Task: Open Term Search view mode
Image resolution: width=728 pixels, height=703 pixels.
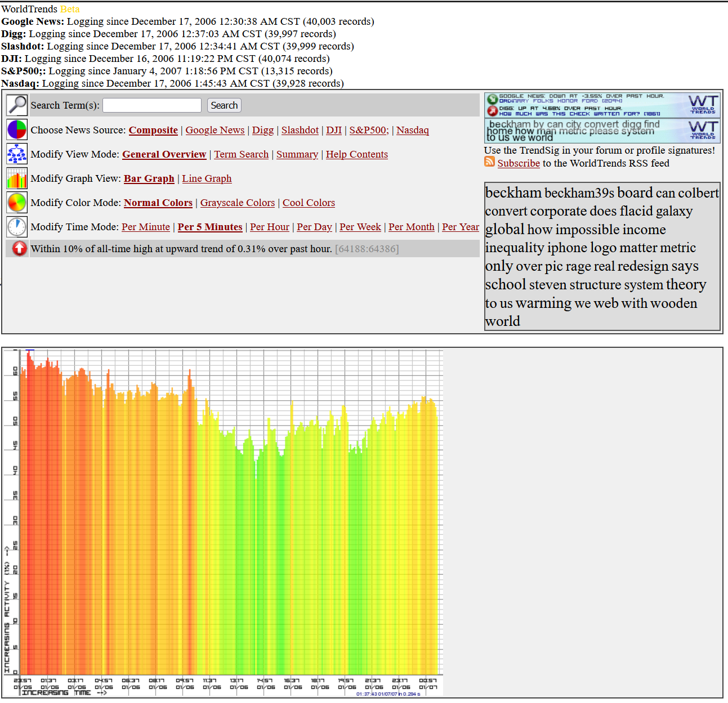Action: point(242,154)
